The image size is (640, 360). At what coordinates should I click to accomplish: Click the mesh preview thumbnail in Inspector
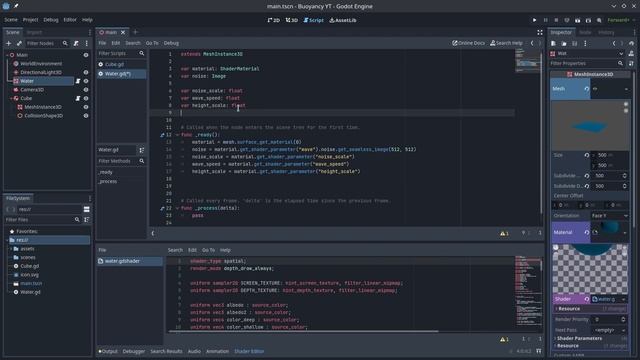590,126
